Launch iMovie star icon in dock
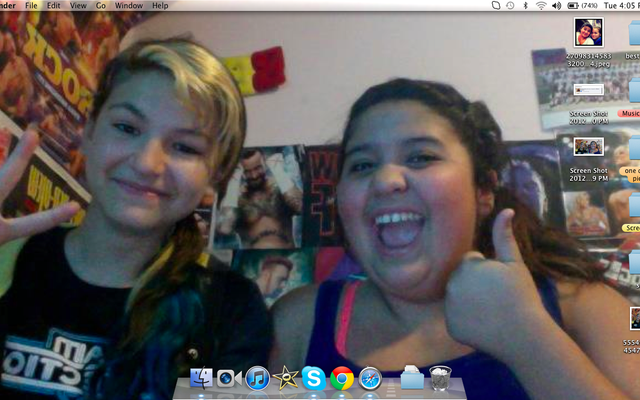The height and width of the screenshot is (400, 640). [286, 379]
